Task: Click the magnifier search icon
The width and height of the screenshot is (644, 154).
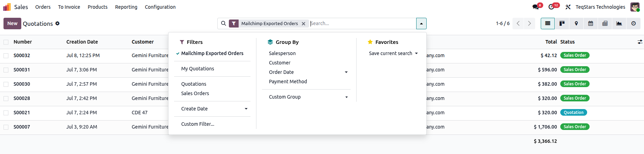Action: pos(224,23)
